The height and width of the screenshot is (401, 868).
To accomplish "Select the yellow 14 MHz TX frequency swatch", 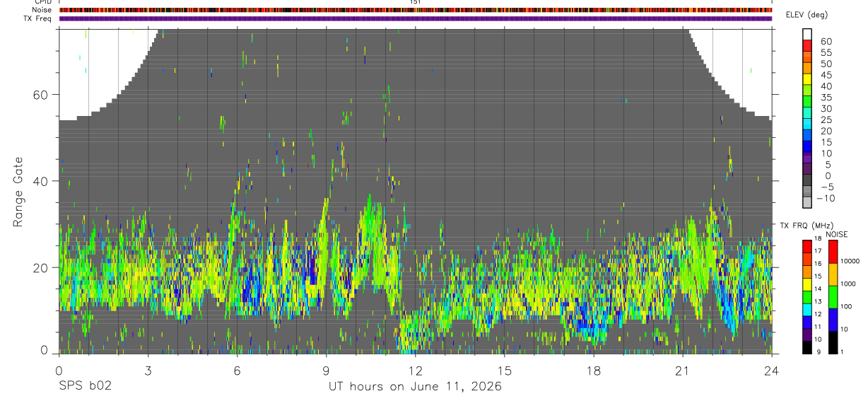I will (807, 284).
